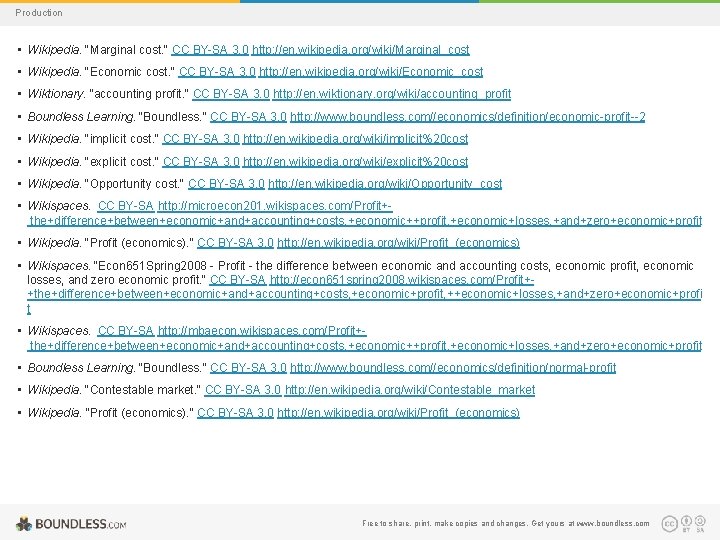Click CC BY-SA beside the Econ651Spring2008 citation
The height and width of the screenshot is (540, 720).
click(x=238, y=280)
